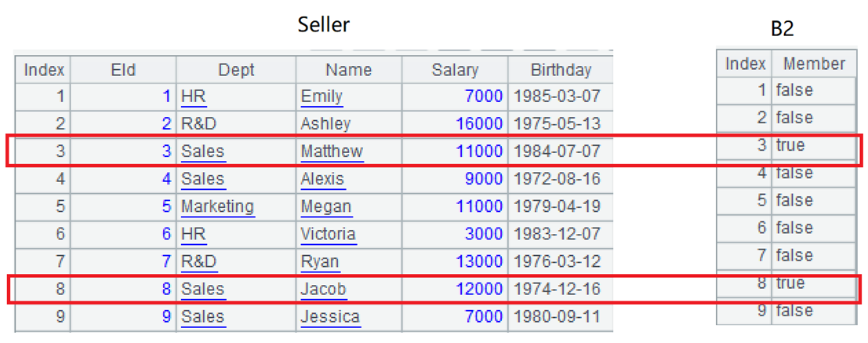Click the birthday cell 1985-03-07
Screen dimensions: 868x343
click(x=557, y=97)
